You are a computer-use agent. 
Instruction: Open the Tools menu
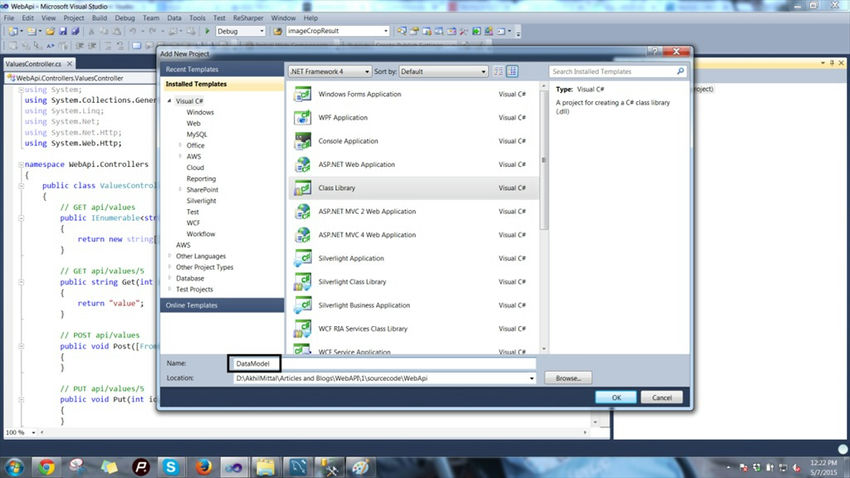click(197, 18)
